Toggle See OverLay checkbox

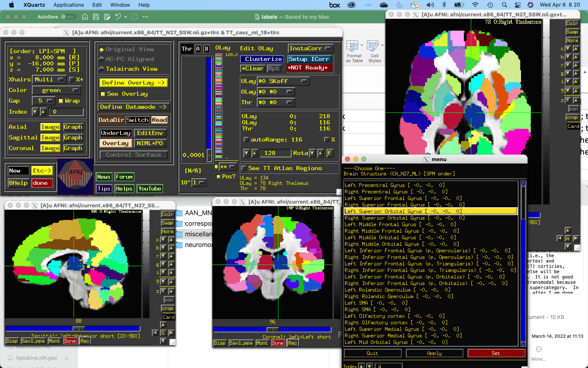103,94
